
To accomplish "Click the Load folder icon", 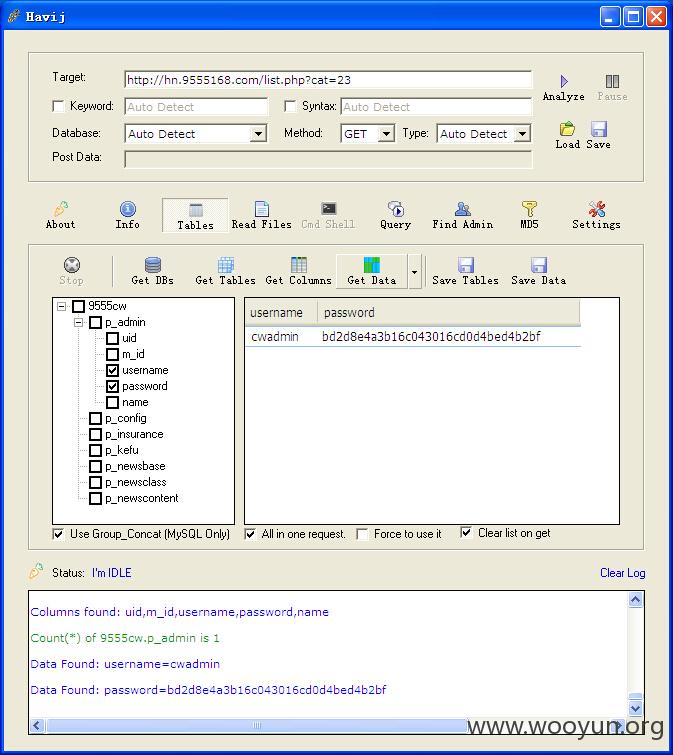I will tap(567, 129).
